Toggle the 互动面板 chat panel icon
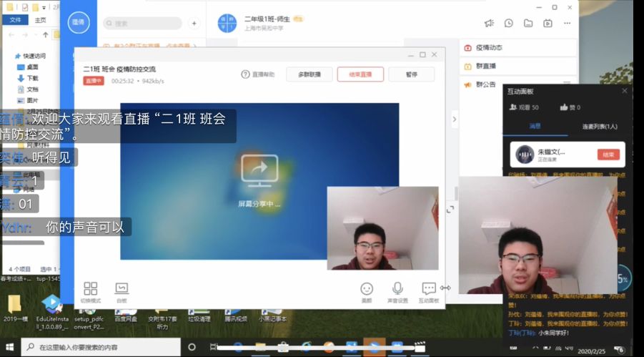The height and width of the screenshot is (357, 644). coord(429,290)
